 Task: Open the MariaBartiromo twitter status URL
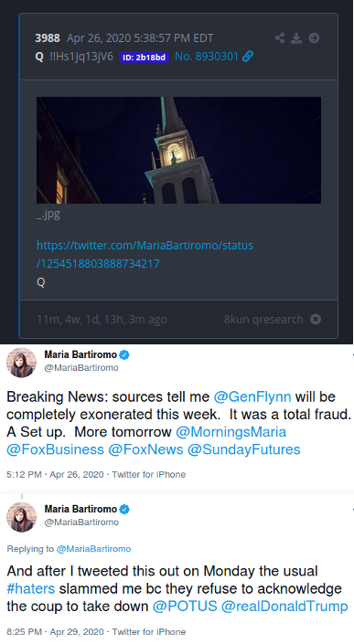tap(145, 254)
